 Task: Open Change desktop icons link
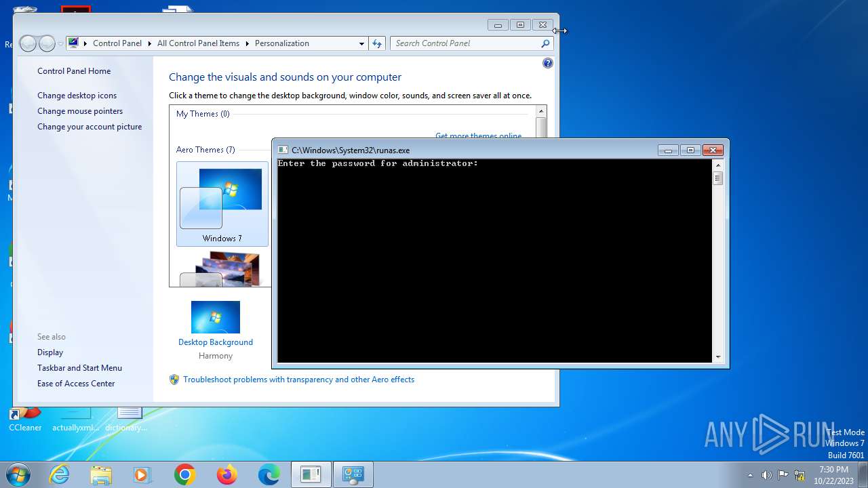pyautogui.click(x=77, y=96)
